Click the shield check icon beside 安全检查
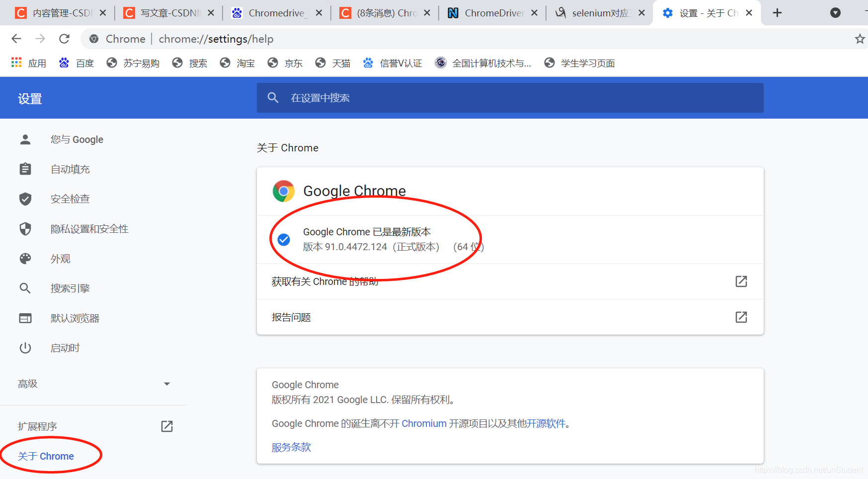This screenshot has height=479, width=868. coord(25,199)
